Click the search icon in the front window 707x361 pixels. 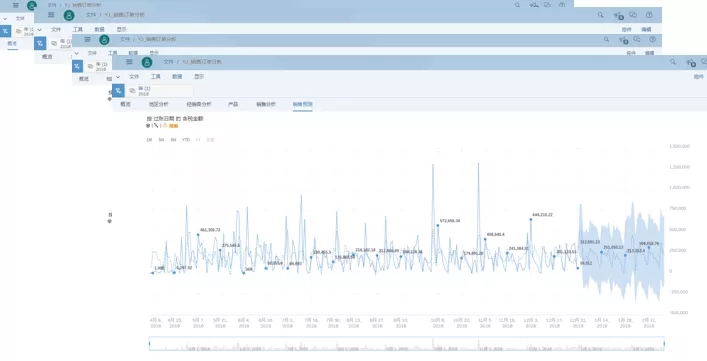pyautogui.click(x=673, y=62)
